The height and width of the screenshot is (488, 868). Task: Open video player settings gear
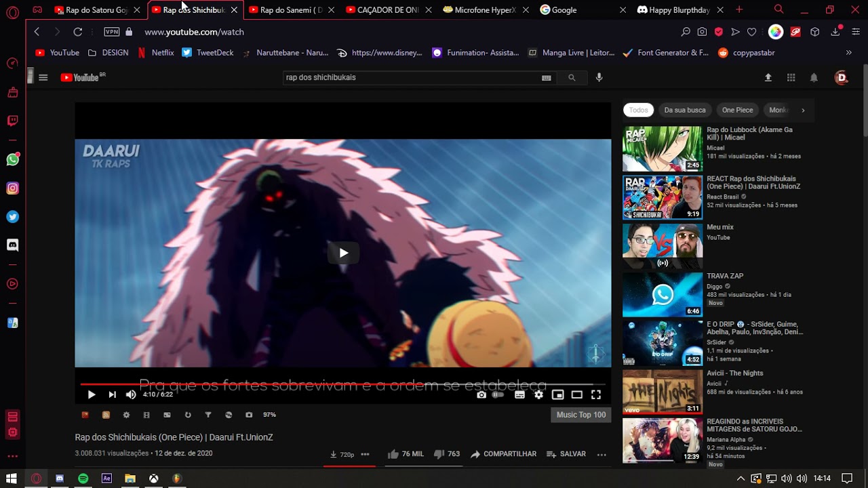click(538, 394)
